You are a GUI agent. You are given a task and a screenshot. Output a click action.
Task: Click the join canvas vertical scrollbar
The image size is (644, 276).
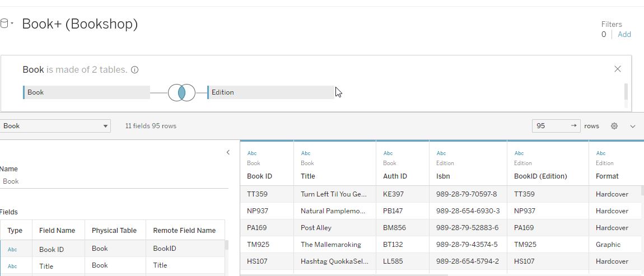tap(626, 91)
